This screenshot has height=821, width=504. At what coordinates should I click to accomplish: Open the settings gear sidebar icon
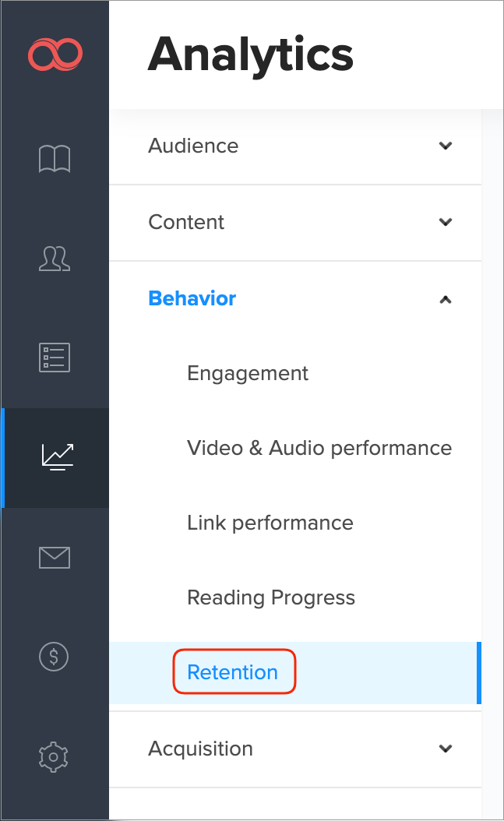(x=55, y=756)
